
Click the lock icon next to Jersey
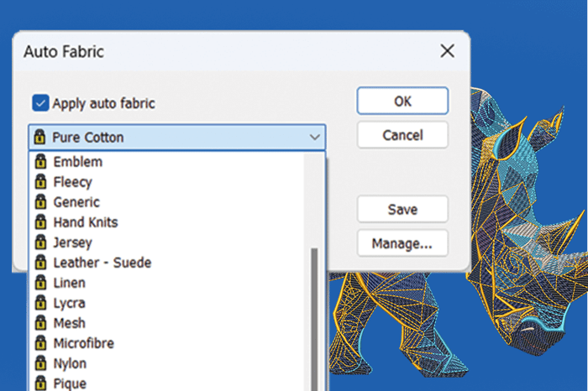pos(40,242)
